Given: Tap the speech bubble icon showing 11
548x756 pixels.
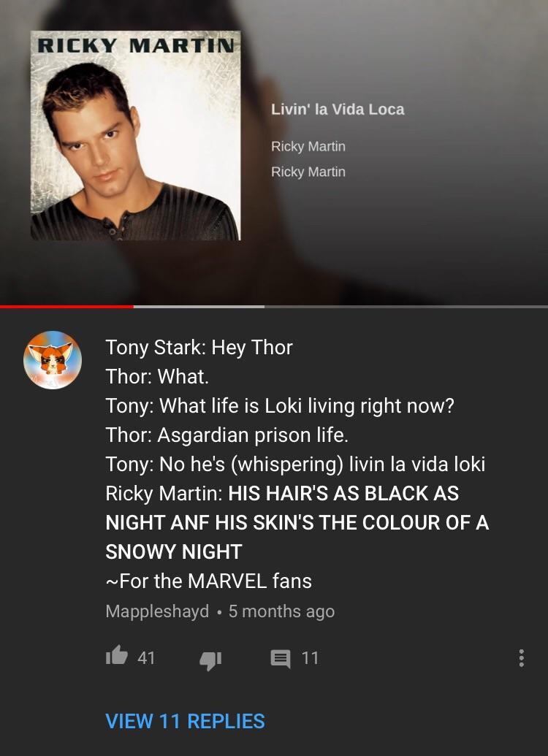Looking at the screenshot, I should click(272, 657).
